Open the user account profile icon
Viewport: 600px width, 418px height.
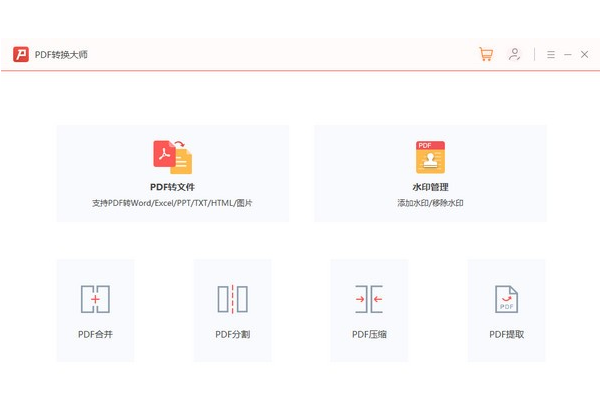[514, 54]
